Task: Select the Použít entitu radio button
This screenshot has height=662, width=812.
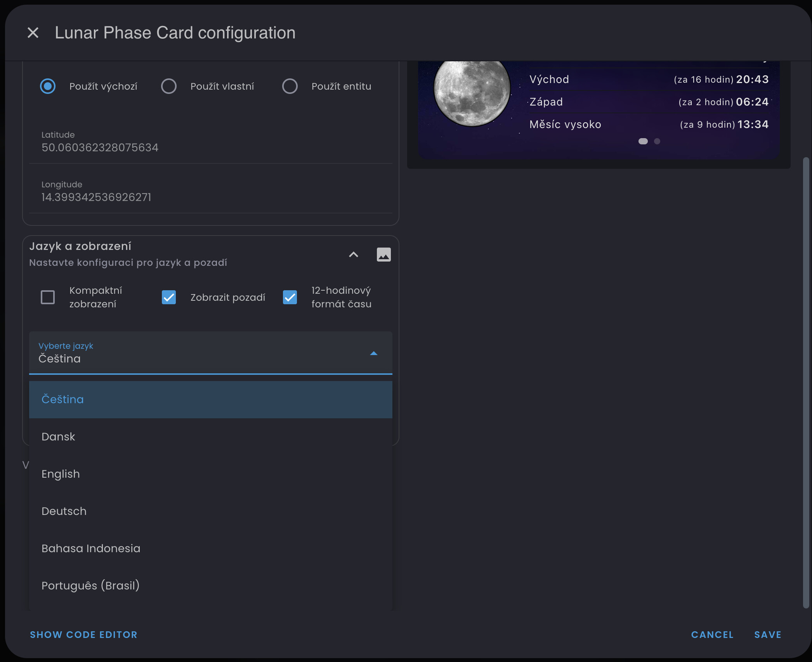Action: (x=290, y=86)
